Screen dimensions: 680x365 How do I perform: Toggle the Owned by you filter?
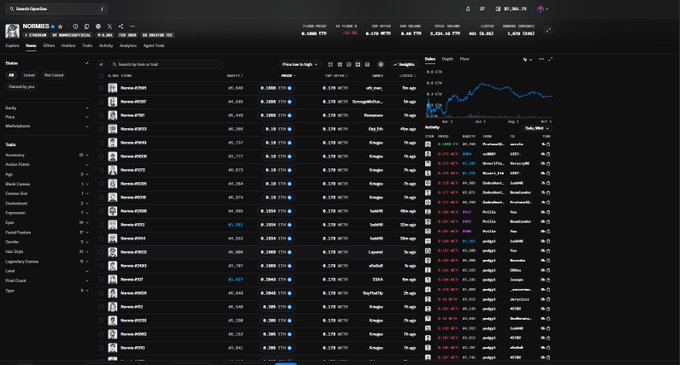pos(22,87)
